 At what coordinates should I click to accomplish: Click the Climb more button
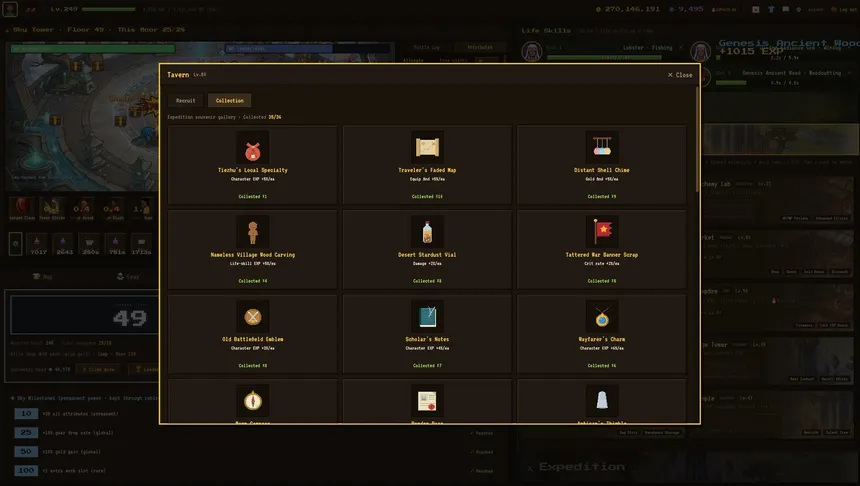[99, 369]
